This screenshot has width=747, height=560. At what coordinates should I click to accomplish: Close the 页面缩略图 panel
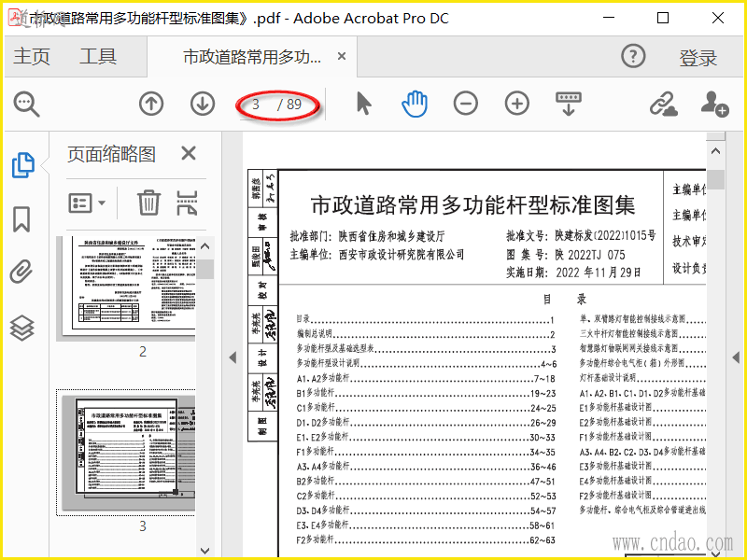click(189, 153)
